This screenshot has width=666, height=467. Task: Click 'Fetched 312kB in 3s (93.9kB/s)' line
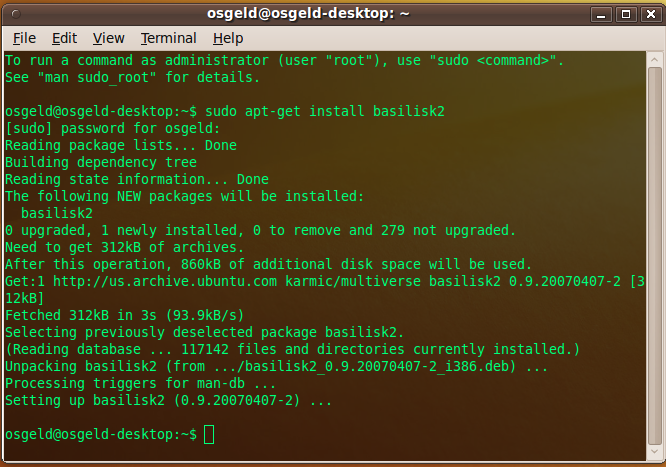pyautogui.click(x=125, y=315)
